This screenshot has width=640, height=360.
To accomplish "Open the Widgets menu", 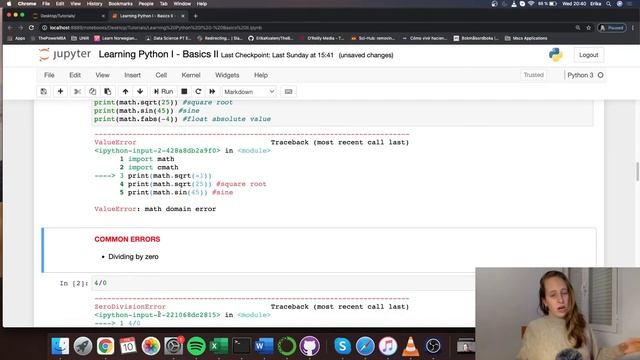I will click(227, 75).
